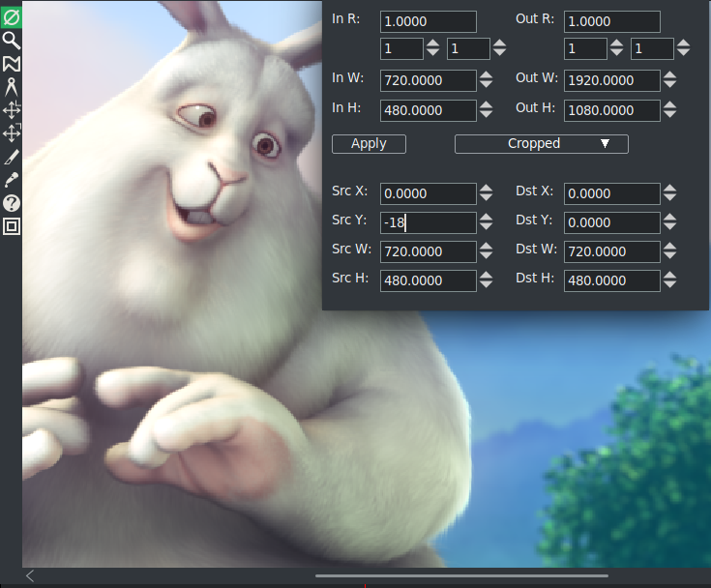Toggle the safe regions display icon
The height and width of the screenshot is (588, 711).
click(x=12, y=226)
